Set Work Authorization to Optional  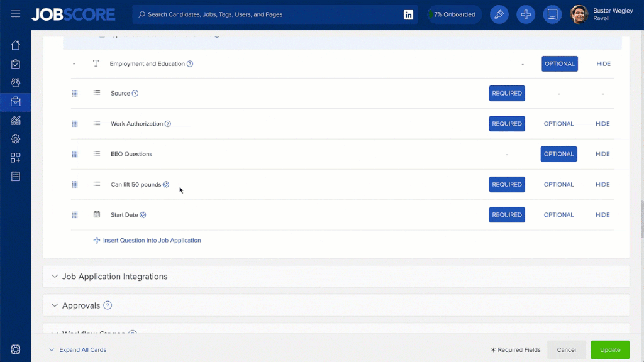[558, 124]
